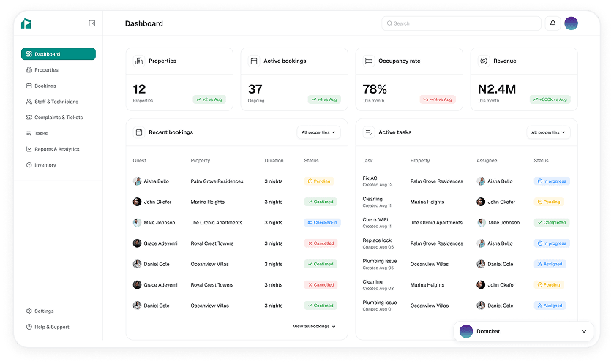Click The Orchid Apartments booking property

pos(217,222)
